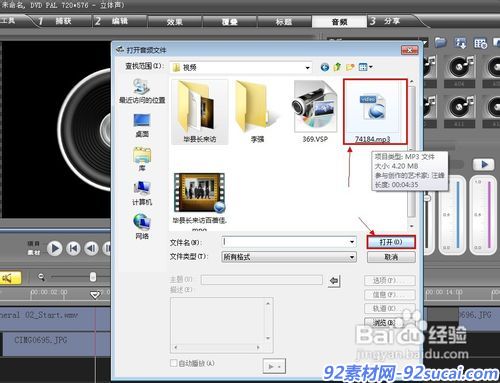Open the 覆叠 overlay tab
Screen dimensions: 500x383
coord(229,22)
